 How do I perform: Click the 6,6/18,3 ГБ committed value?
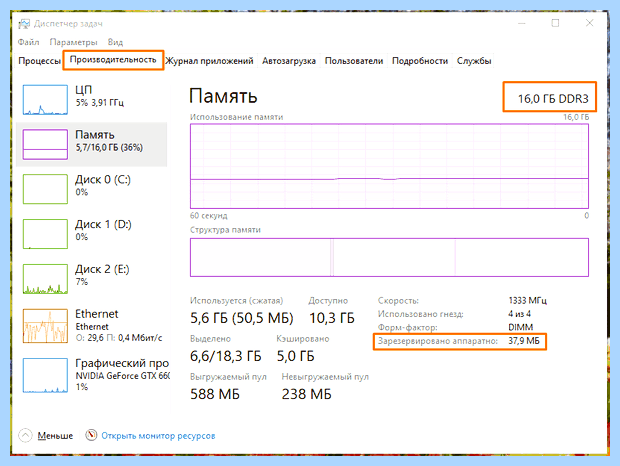226,356
